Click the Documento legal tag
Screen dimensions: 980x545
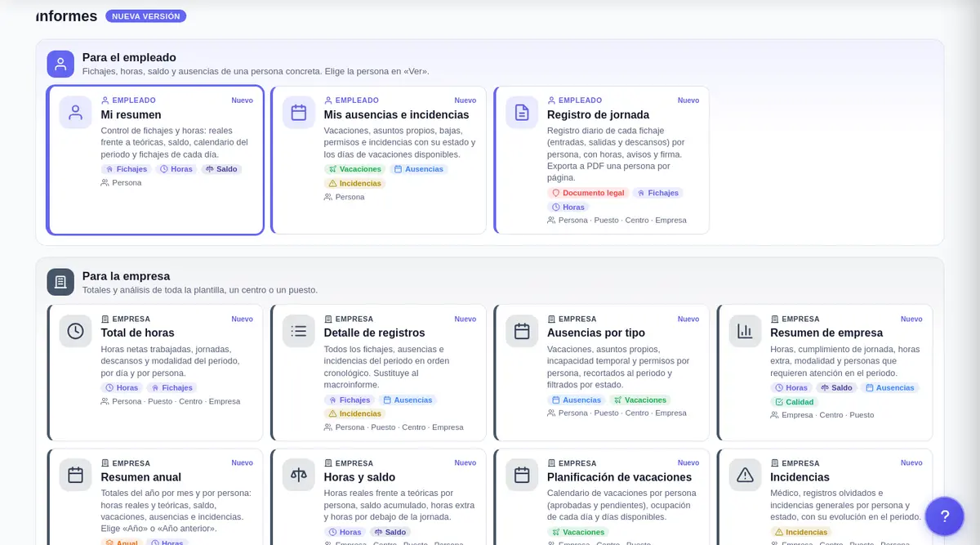pyautogui.click(x=588, y=193)
